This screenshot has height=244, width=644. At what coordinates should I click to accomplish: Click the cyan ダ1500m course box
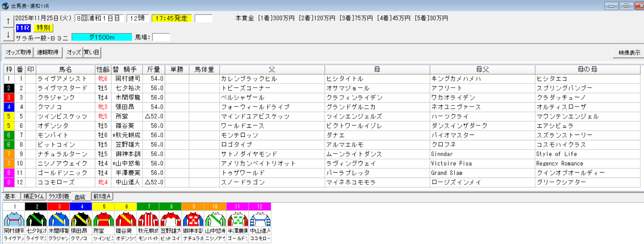tap(102, 37)
